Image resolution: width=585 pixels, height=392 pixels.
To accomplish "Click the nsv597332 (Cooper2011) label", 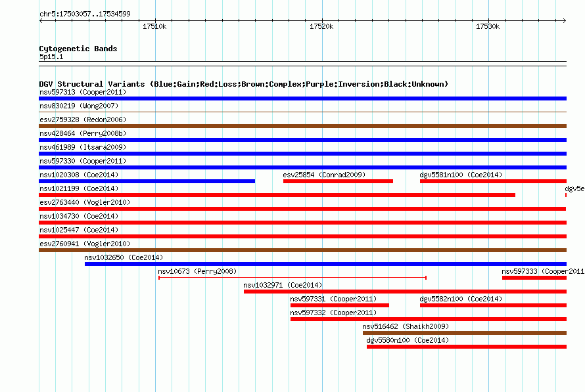I will click(333, 313).
